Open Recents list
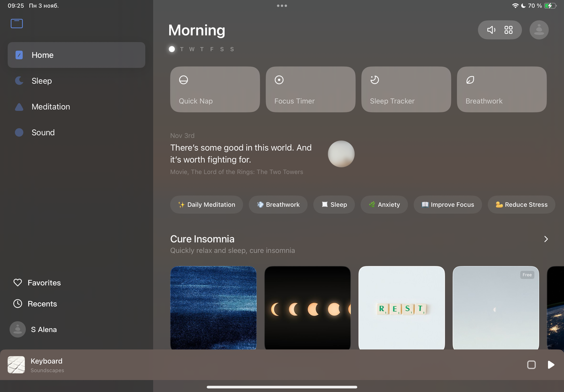 pos(35,304)
